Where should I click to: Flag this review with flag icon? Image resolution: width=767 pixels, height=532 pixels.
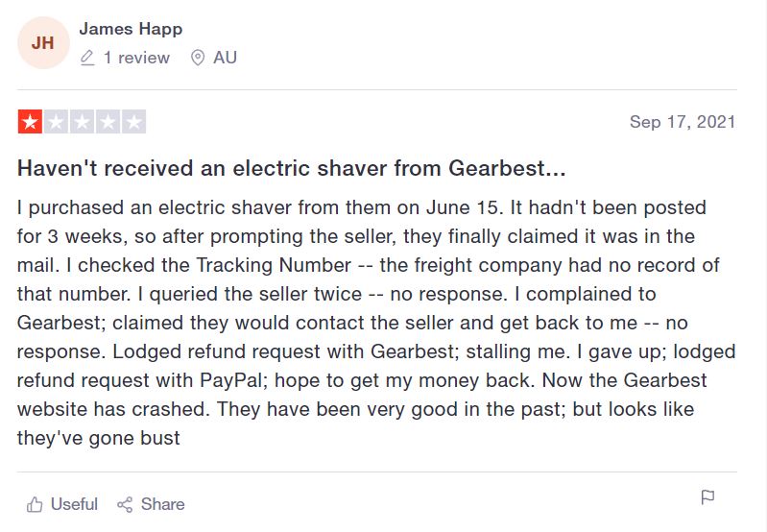(707, 497)
